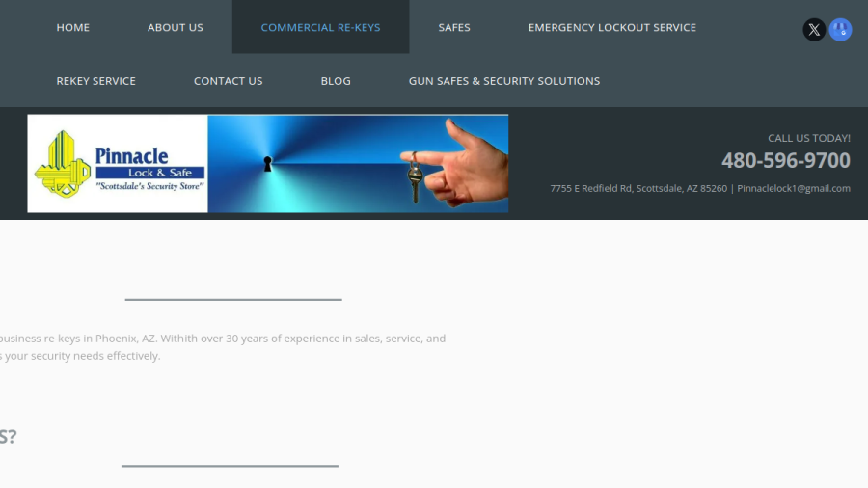The image size is (868, 488).
Task: Open the Blog page
Action: tap(336, 81)
